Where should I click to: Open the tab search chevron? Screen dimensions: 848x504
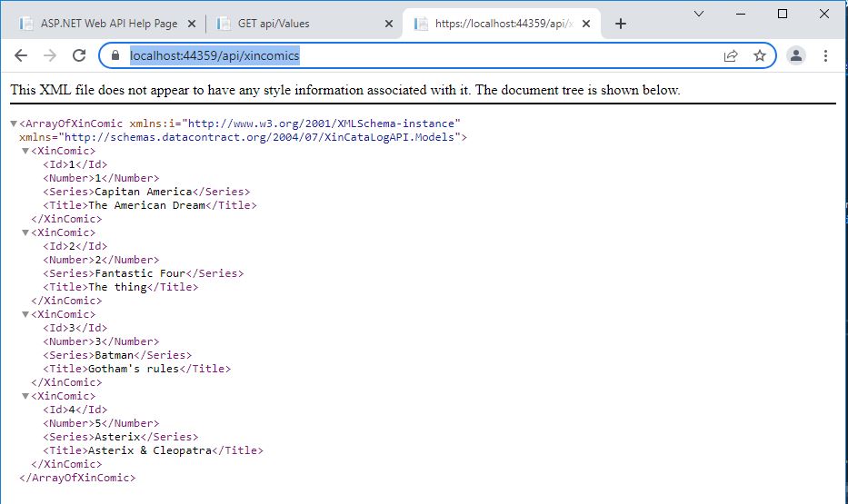point(699,14)
